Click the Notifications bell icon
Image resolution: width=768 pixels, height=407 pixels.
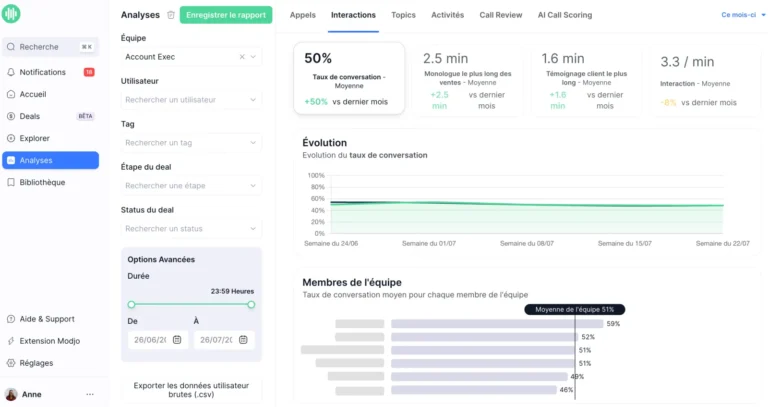click(11, 72)
